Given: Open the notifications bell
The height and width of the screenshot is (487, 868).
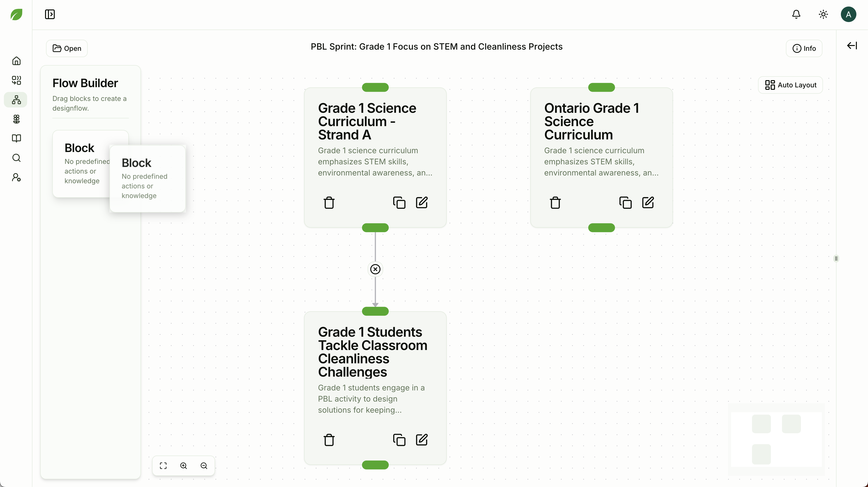Looking at the screenshot, I should click(x=796, y=14).
